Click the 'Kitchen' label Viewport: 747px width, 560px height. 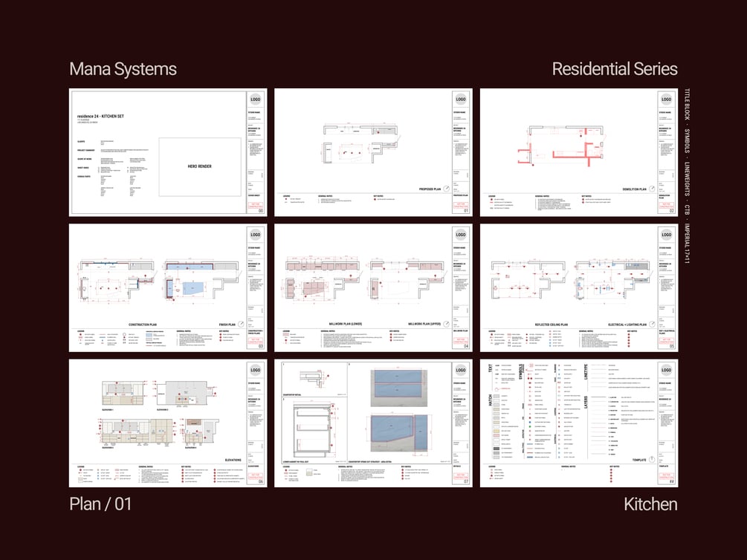tap(650, 504)
